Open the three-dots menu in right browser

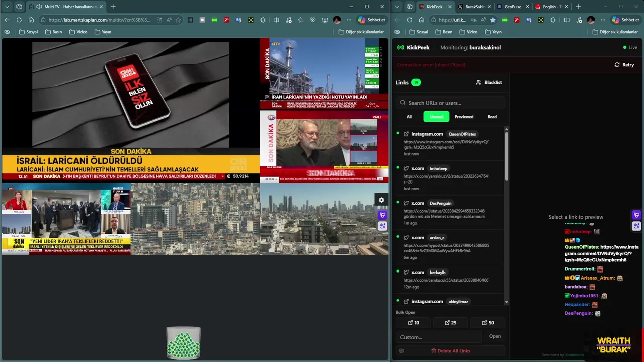click(x=603, y=20)
